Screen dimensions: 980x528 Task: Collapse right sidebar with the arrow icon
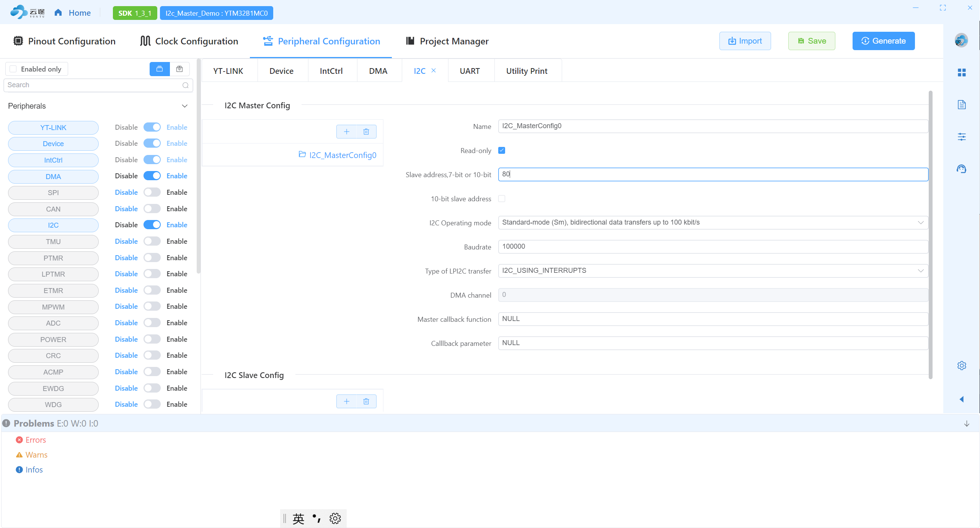(961, 399)
